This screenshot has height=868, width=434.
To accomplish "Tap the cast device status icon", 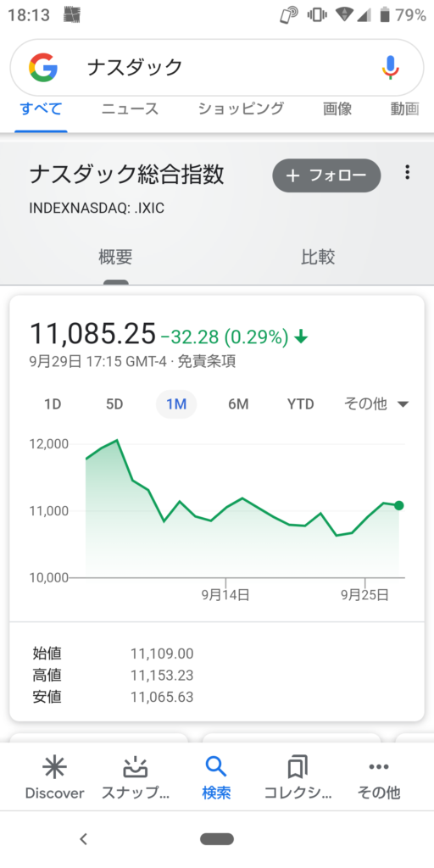I will [289, 15].
